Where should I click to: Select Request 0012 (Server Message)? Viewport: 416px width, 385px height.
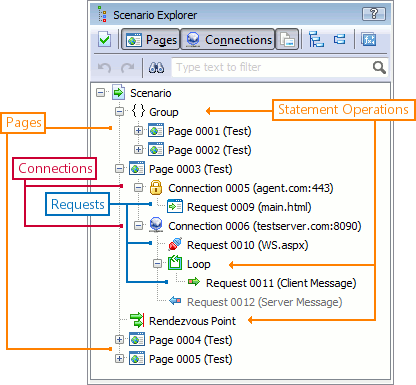(265, 302)
